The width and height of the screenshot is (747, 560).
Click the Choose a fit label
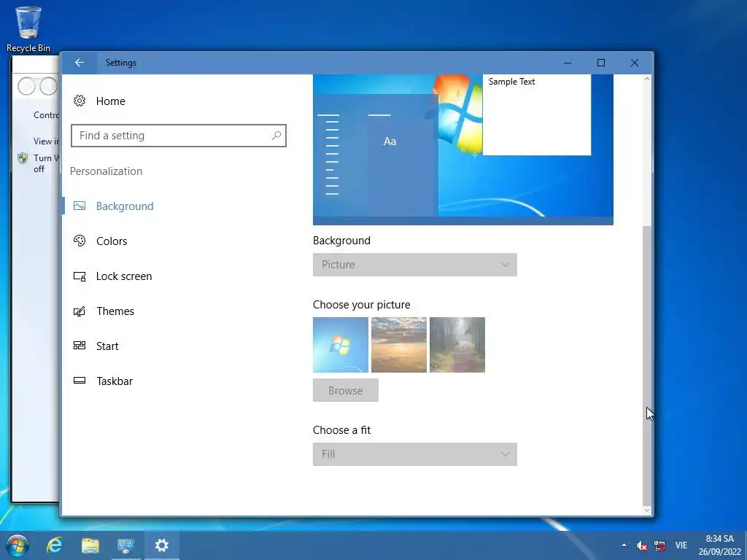341,430
